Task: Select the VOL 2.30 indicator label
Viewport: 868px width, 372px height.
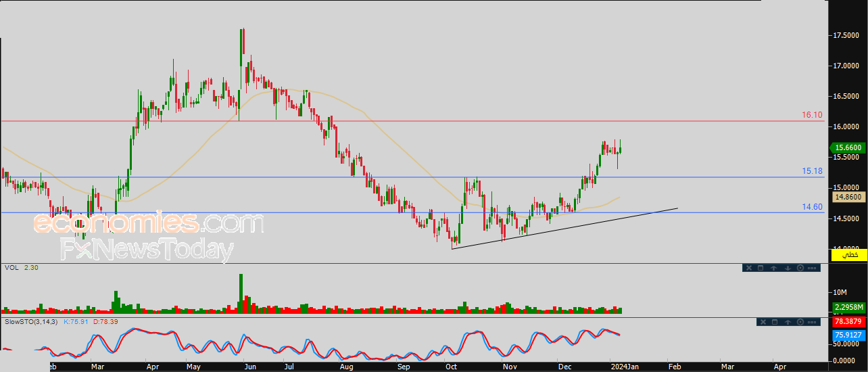Action: click(x=20, y=268)
